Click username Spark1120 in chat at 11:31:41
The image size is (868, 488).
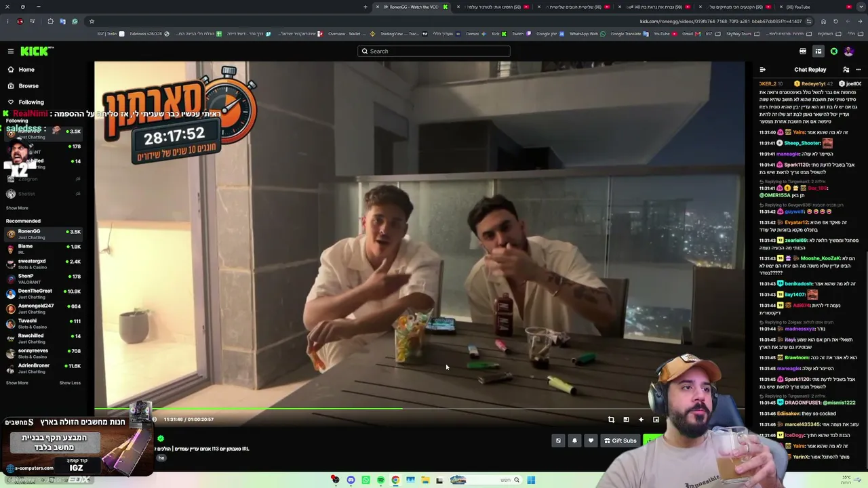coord(797,165)
